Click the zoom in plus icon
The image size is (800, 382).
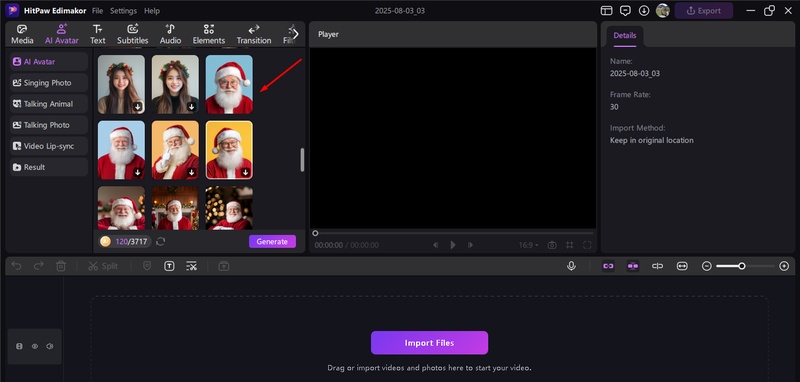[784, 266]
